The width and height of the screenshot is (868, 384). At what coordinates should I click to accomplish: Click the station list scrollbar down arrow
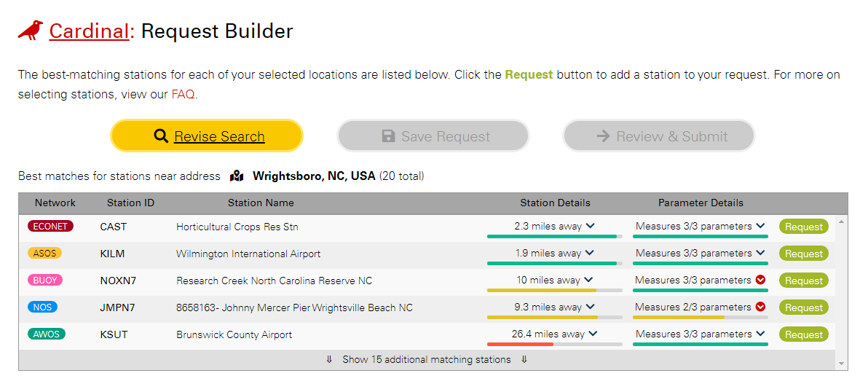point(842,364)
